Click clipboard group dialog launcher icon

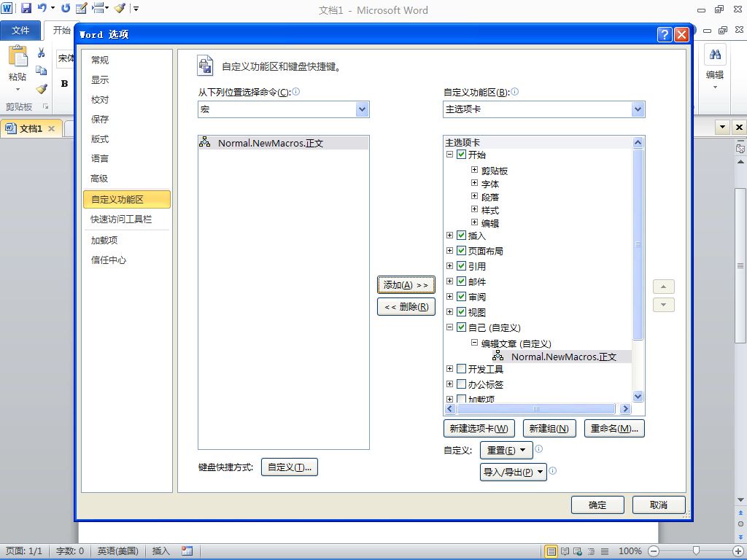tap(46, 106)
